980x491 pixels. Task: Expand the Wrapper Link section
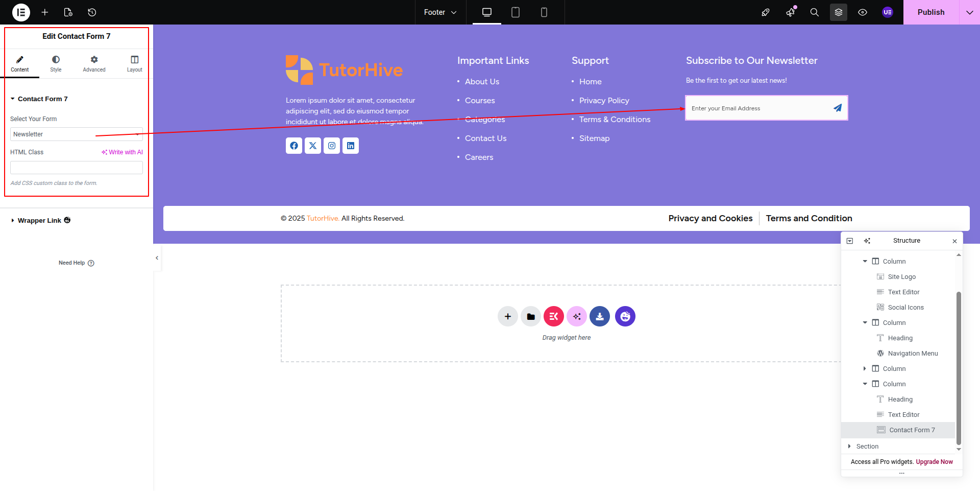[39, 221]
